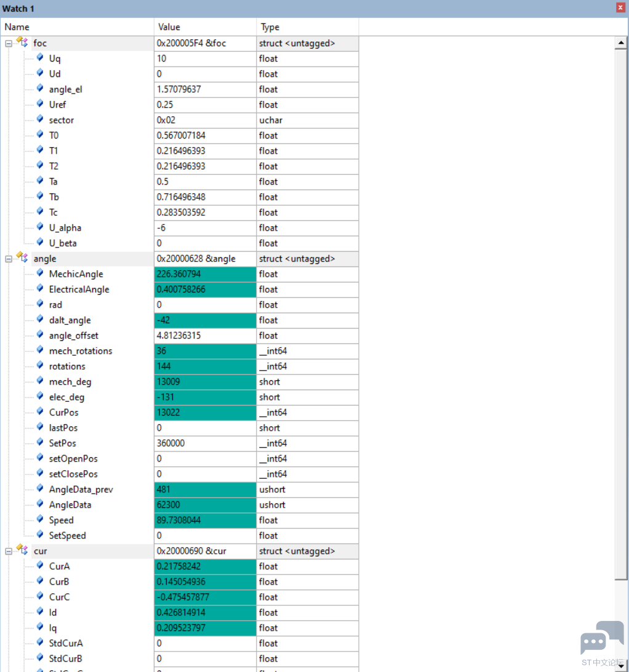Image resolution: width=629 pixels, height=672 pixels.
Task: Click the mech_rotations member icon
Action: click(40, 350)
